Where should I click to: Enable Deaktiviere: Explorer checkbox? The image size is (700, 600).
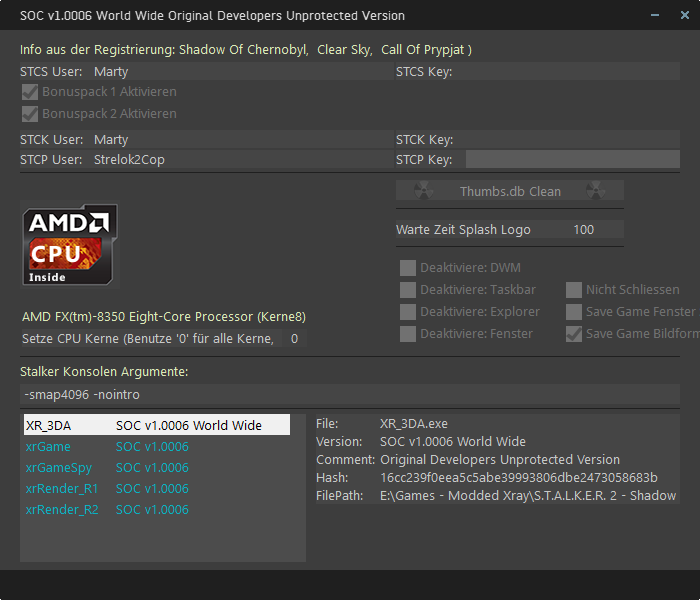[408, 312]
